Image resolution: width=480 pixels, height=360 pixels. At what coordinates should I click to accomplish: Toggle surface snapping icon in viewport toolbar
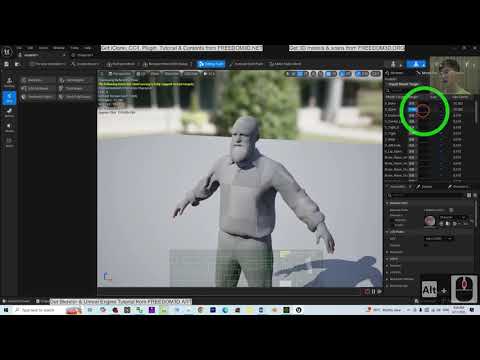tap(321, 74)
